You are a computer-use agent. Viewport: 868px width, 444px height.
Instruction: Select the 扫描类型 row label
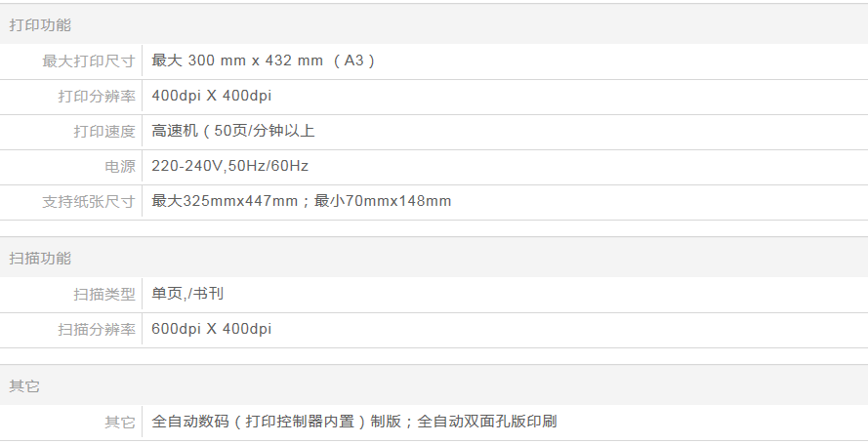pyautogui.click(x=104, y=294)
